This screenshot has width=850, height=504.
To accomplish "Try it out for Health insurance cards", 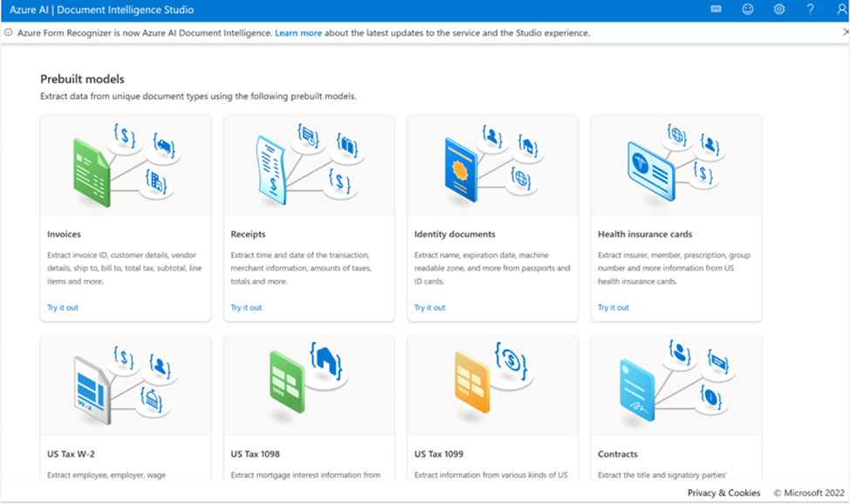I will click(x=614, y=307).
